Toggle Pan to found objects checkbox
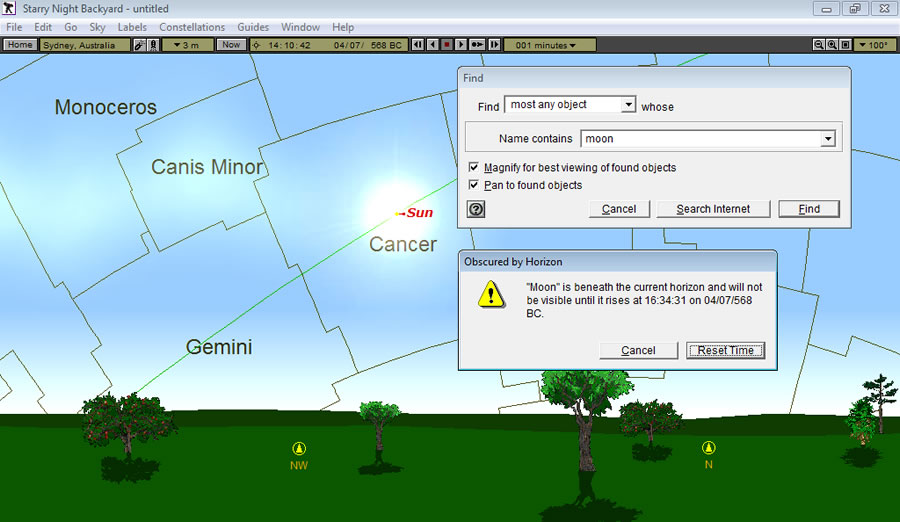Viewport: 900px width, 522px height. click(x=474, y=185)
